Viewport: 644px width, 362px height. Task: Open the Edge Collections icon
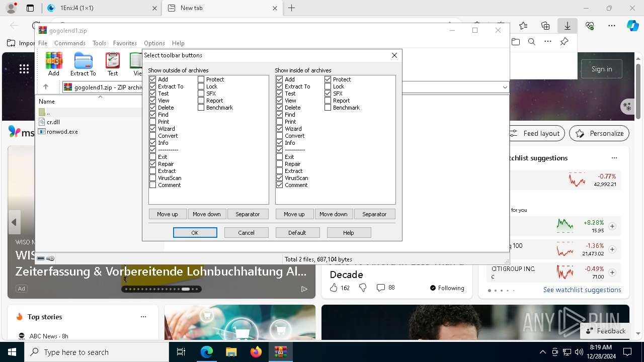pos(545,26)
